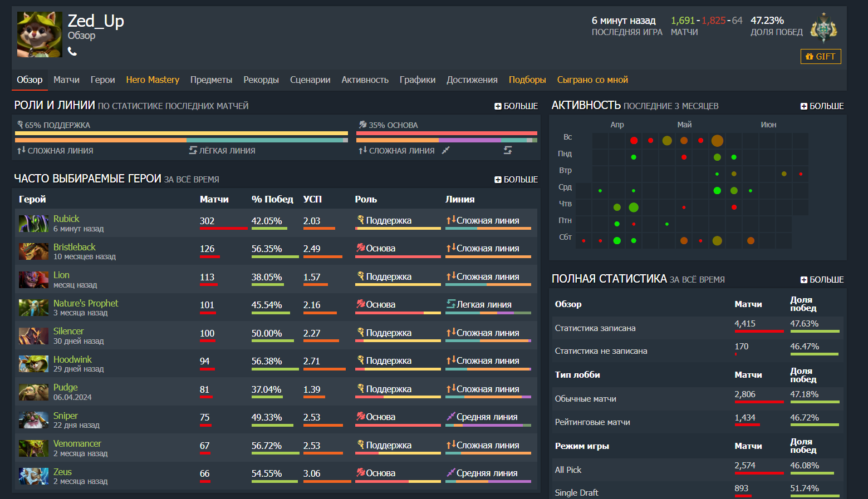The width and height of the screenshot is (868, 499).
Task: Open the Предметы tab
Action: (x=211, y=80)
